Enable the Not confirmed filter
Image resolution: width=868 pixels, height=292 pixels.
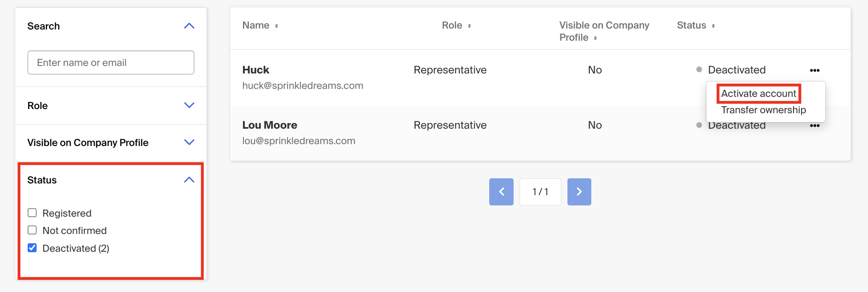pos(32,230)
